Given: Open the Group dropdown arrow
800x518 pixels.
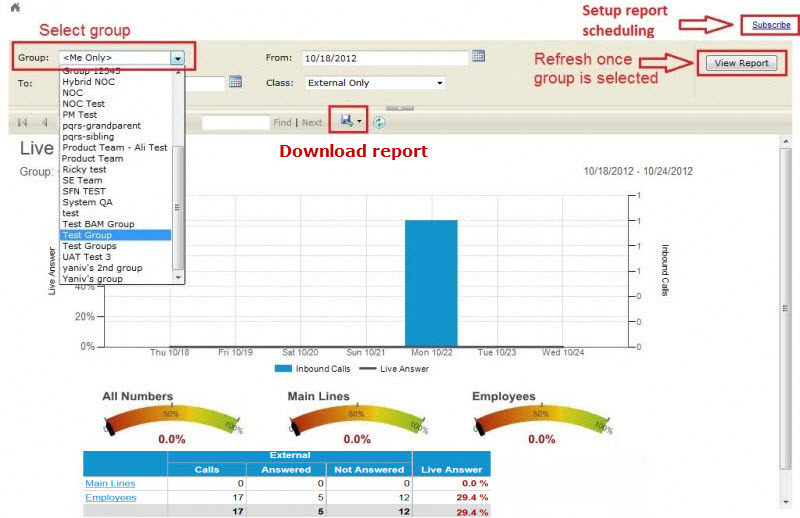Looking at the screenshot, I should 177,58.
